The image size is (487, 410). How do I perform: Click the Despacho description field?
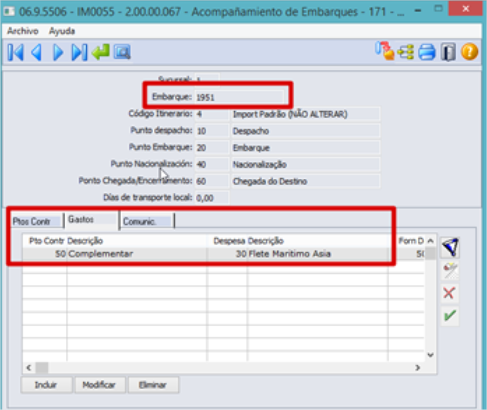[305, 131]
